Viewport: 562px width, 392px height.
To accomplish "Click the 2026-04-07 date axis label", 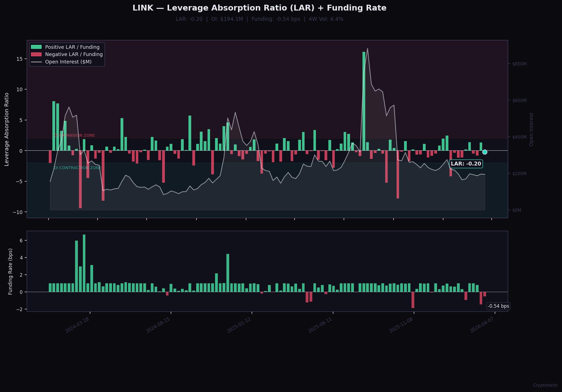I will 482,325.
